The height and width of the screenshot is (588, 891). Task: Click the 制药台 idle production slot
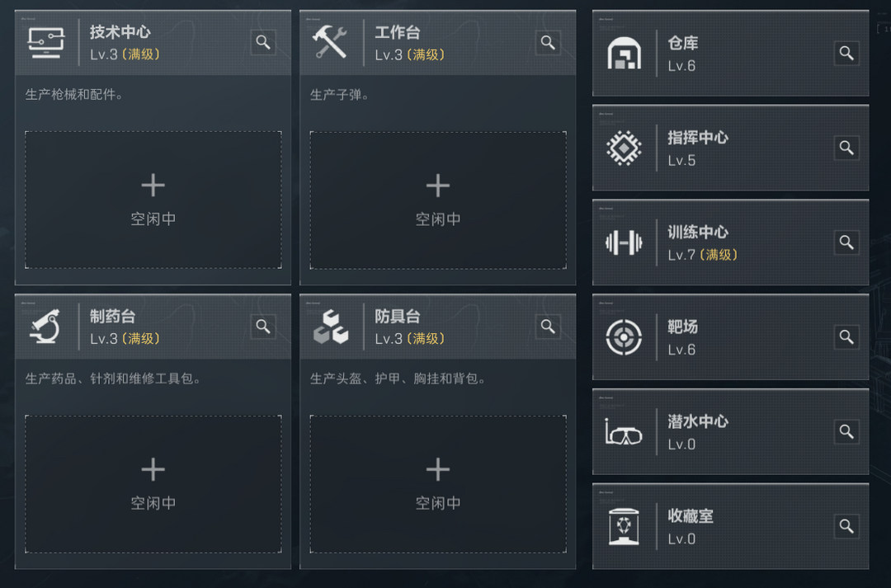[x=153, y=483]
